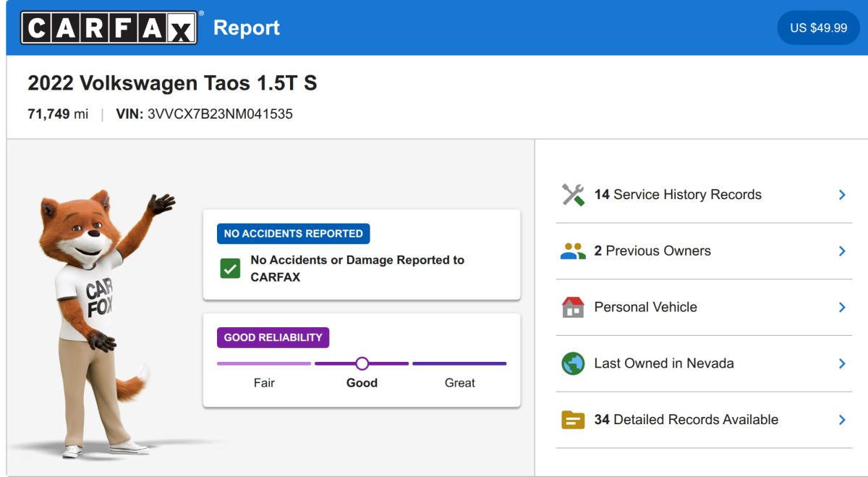868x477 pixels.
Task: Open Personal Vehicle details
Action: tap(704, 307)
